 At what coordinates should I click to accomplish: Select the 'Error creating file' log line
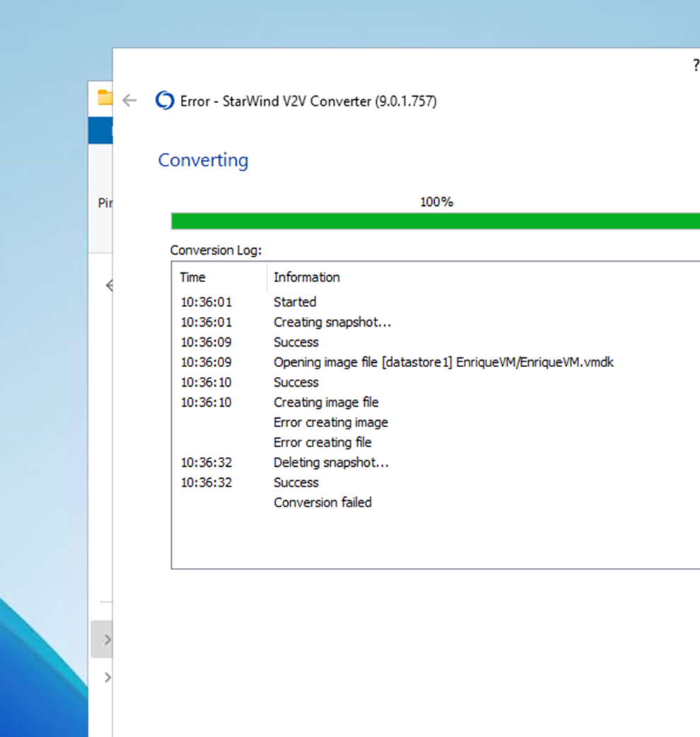coord(322,442)
